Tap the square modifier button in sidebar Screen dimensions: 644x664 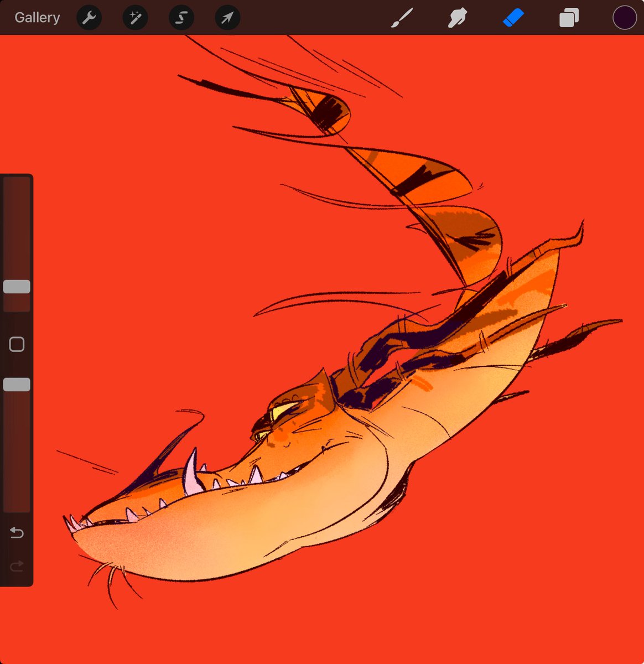(17, 344)
